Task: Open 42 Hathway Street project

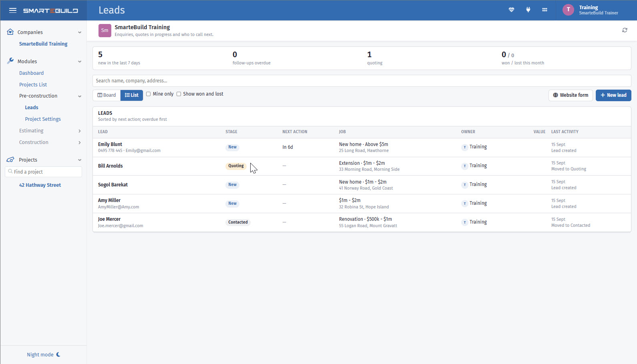Action: (x=40, y=185)
